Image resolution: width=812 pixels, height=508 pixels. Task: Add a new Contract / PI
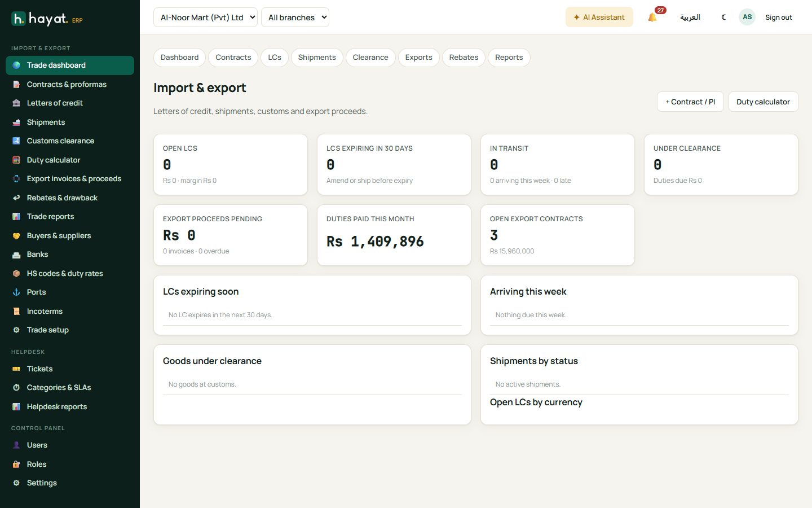pyautogui.click(x=690, y=102)
